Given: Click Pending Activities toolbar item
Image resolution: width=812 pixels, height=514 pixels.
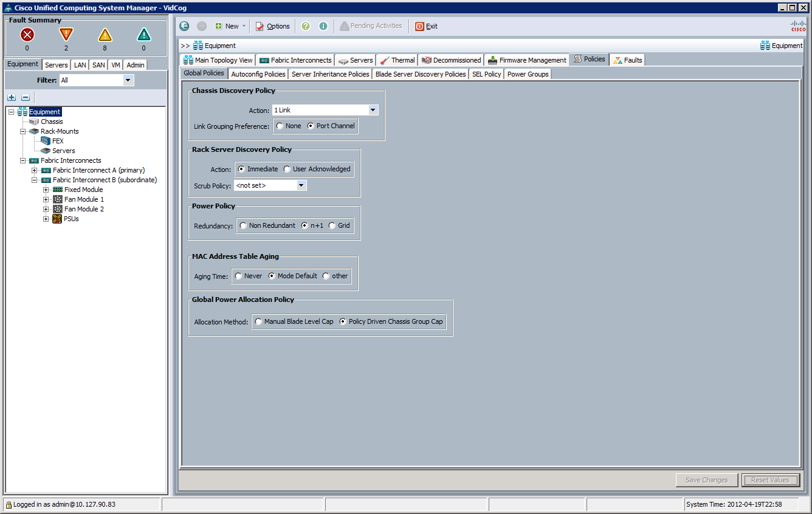Looking at the screenshot, I should tap(371, 26).
